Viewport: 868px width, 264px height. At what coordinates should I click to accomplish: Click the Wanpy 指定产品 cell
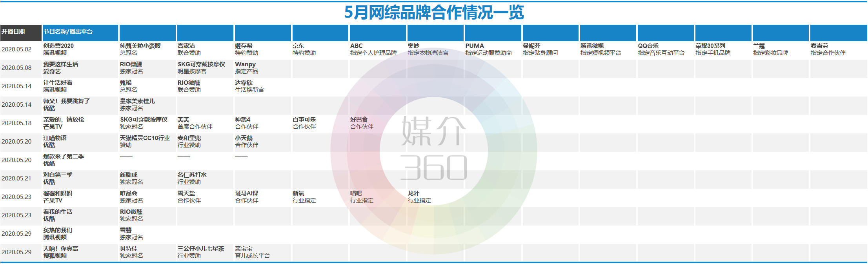pos(263,68)
